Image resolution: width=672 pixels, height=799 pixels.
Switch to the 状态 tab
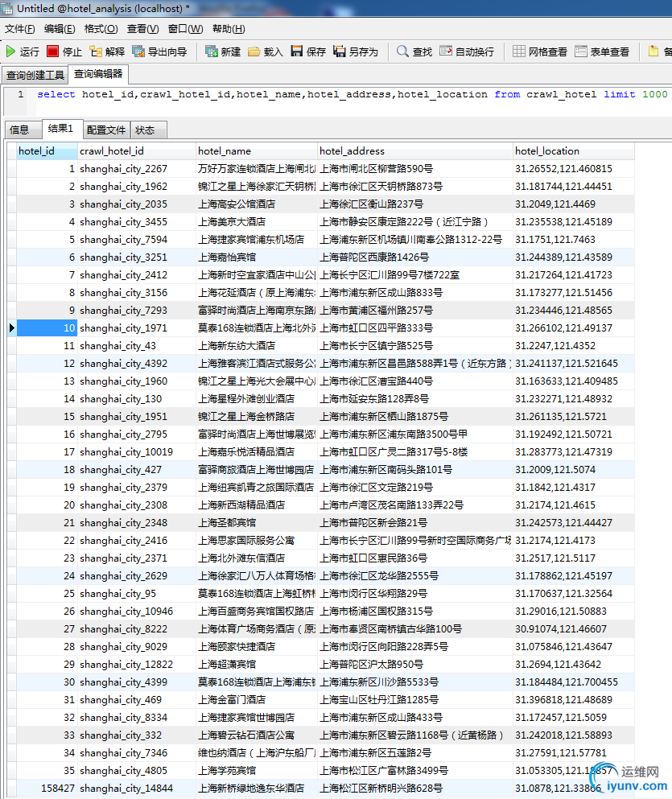click(148, 130)
